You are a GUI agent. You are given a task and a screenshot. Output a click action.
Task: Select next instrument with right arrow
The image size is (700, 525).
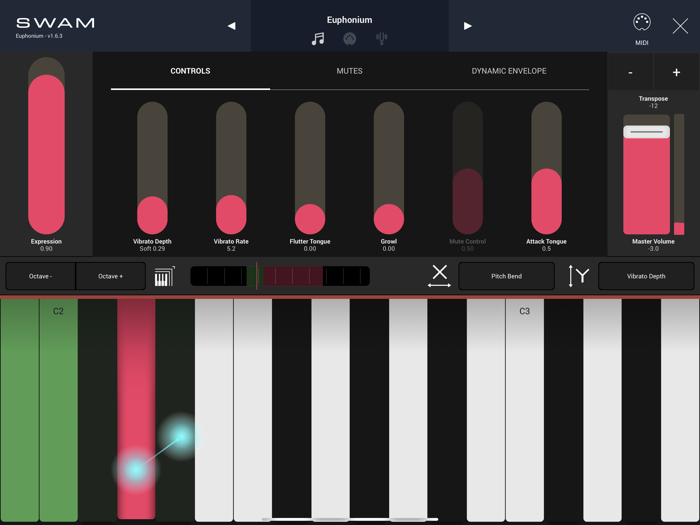tap(467, 26)
